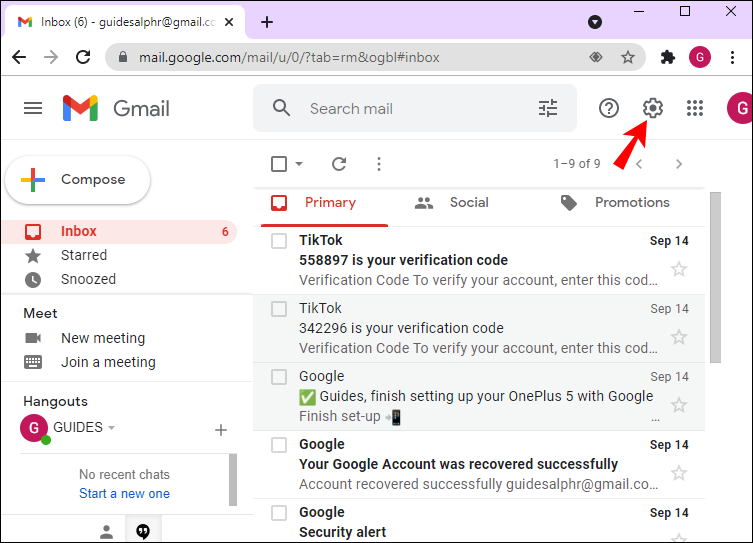753x543 pixels.
Task: Go to older messages arrow
Action: 679,164
